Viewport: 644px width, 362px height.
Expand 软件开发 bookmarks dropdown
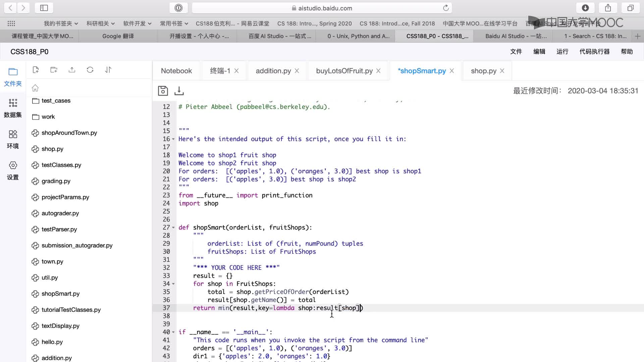click(x=137, y=23)
